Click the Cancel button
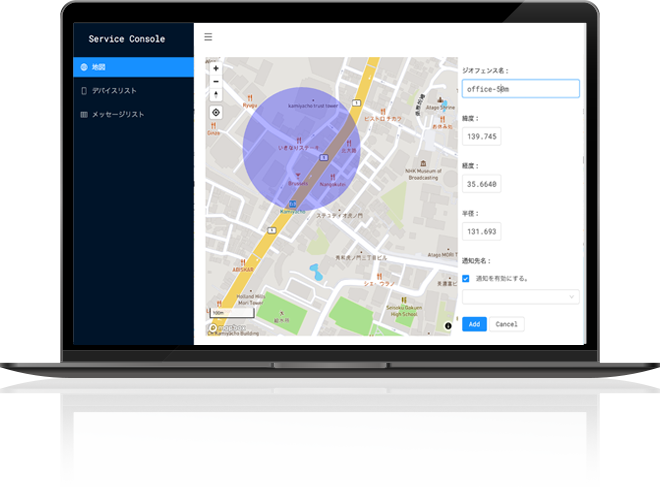The image size is (660, 487). 506,324
